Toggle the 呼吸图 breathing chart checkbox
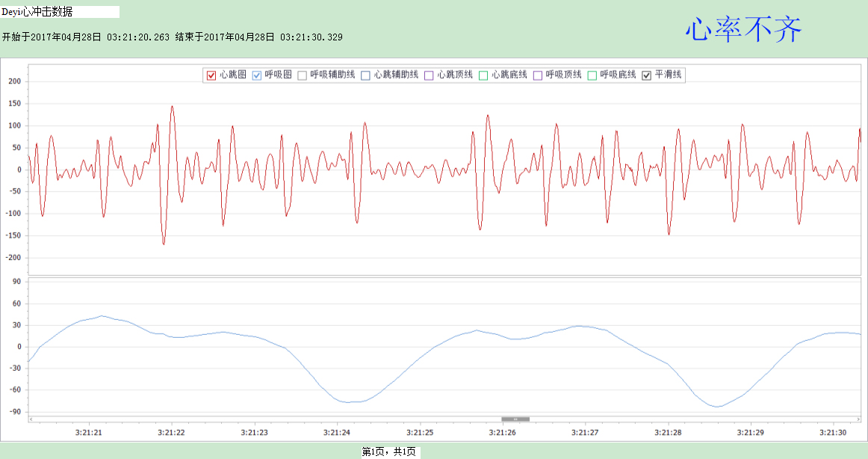 coord(257,75)
